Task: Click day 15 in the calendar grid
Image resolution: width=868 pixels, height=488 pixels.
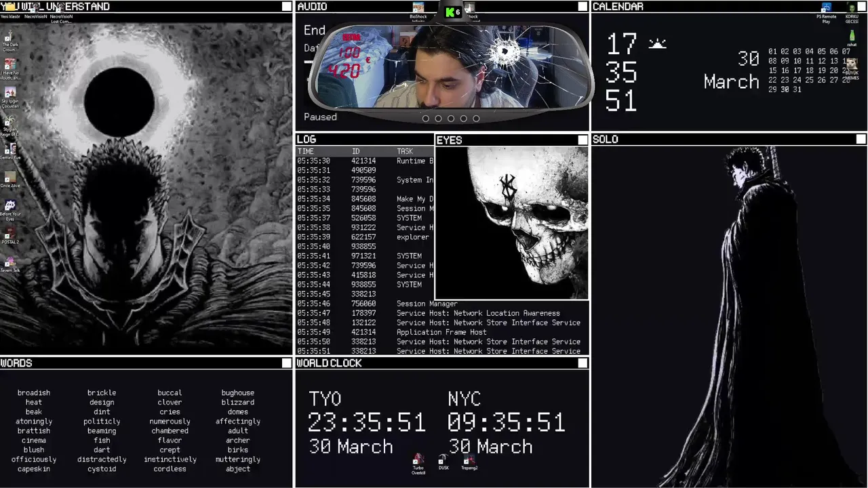Action: pos(773,70)
